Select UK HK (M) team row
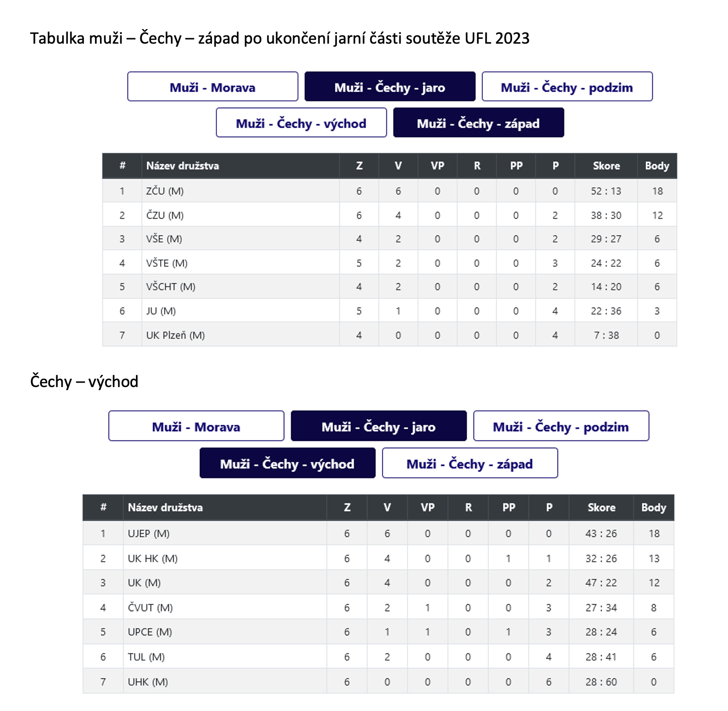This screenshot has width=728, height=711. click(379, 558)
